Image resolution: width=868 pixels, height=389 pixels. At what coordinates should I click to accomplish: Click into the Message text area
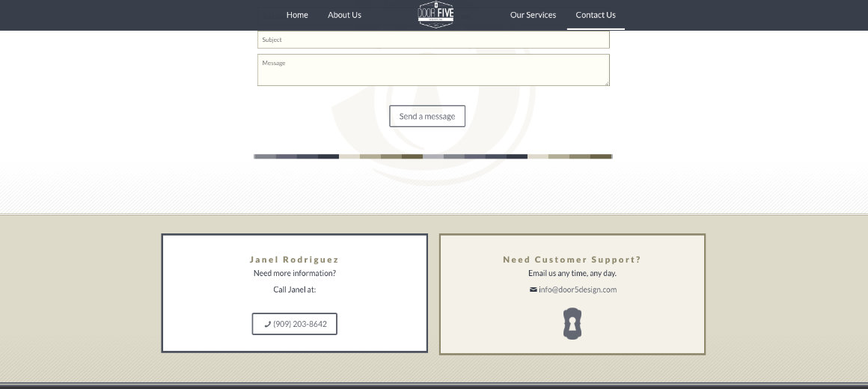pyautogui.click(x=433, y=70)
